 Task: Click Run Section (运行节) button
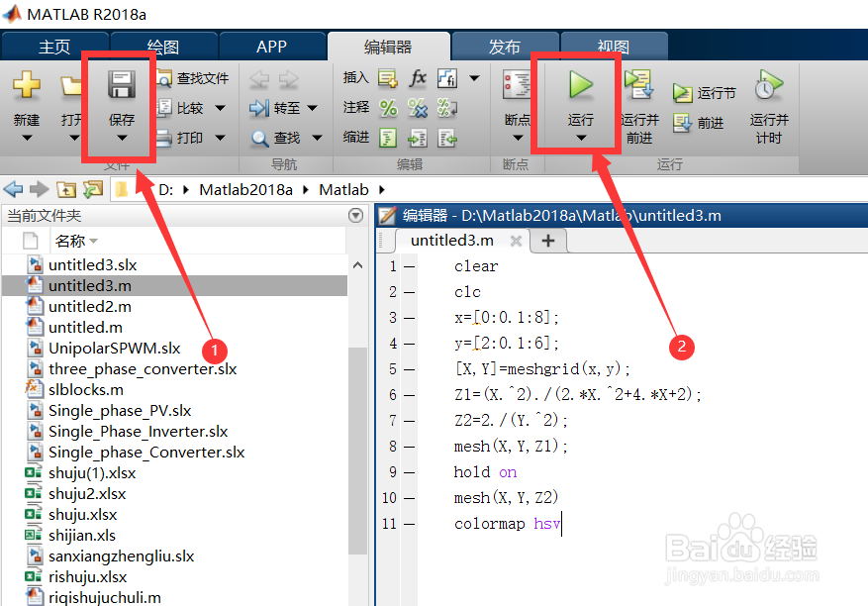click(x=704, y=93)
